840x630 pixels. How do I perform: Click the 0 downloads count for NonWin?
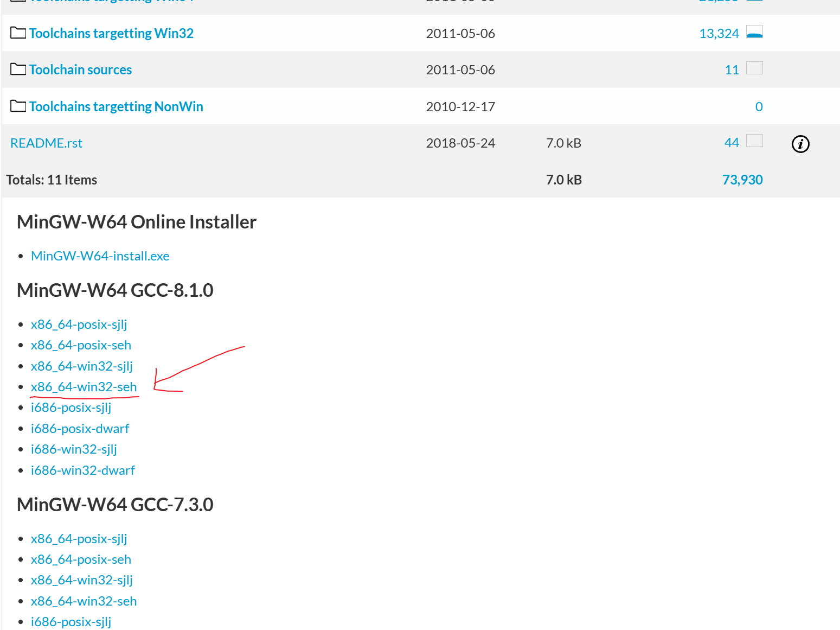tap(759, 107)
